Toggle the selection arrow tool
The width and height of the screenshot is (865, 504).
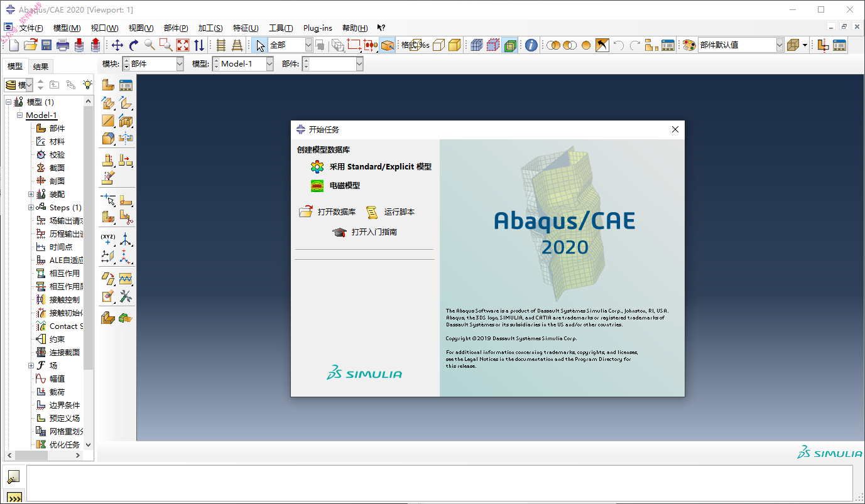[x=261, y=45]
